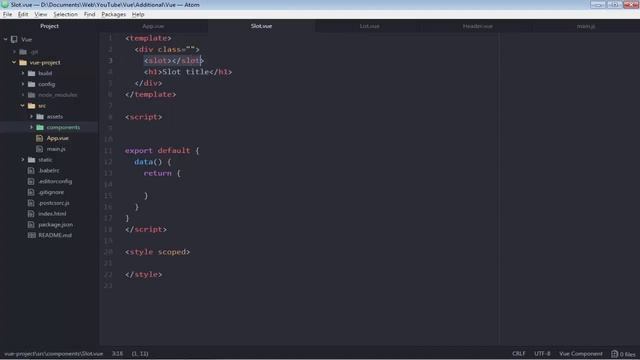Screen dimensions: 640x360
Task: Switch to the Header.vue tab
Action: 478,26
